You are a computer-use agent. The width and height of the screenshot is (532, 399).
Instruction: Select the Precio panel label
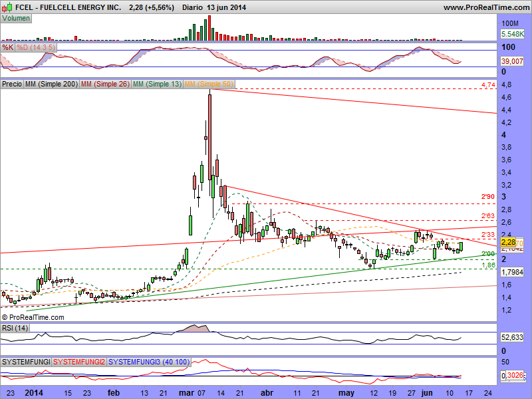point(12,84)
